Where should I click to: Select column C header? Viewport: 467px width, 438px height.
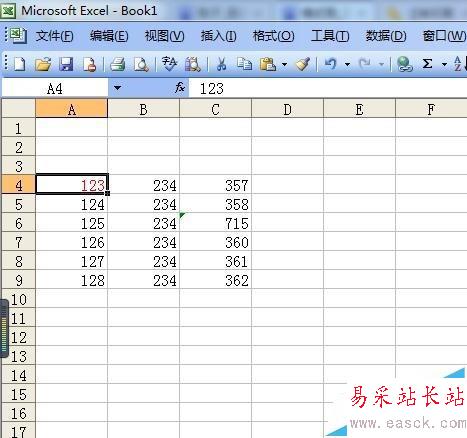pyautogui.click(x=216, y=109)
